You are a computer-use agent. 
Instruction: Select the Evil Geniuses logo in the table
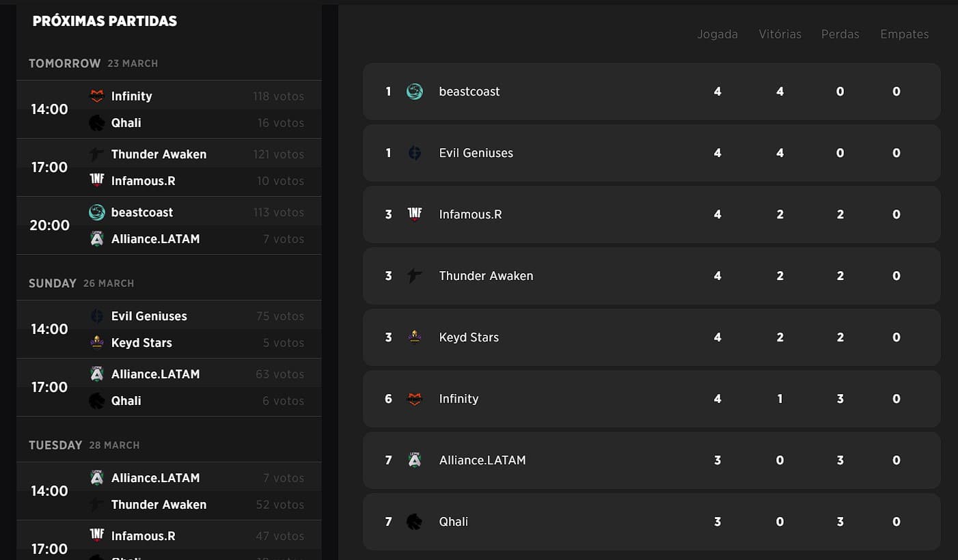[415, 152]
